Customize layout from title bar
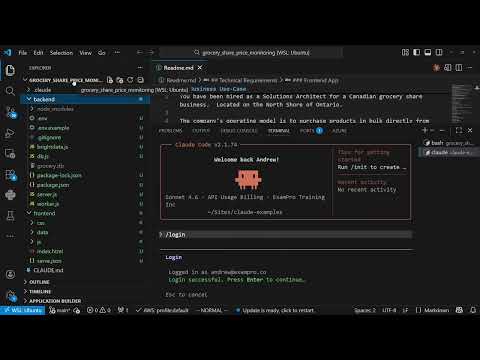 405,52
